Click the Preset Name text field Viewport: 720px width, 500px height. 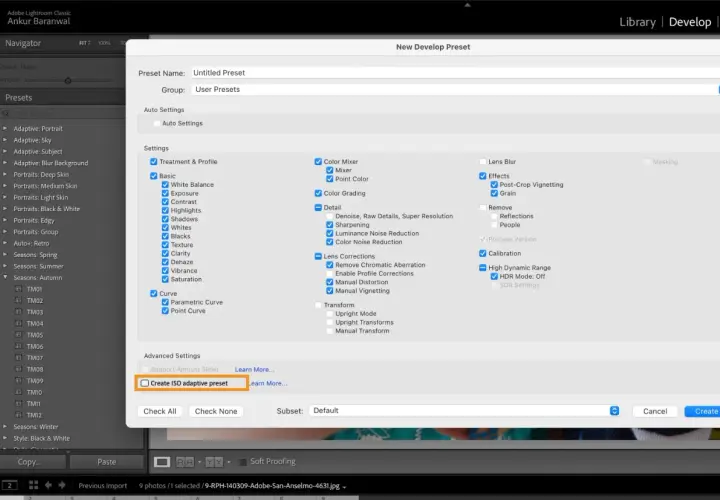455,73
